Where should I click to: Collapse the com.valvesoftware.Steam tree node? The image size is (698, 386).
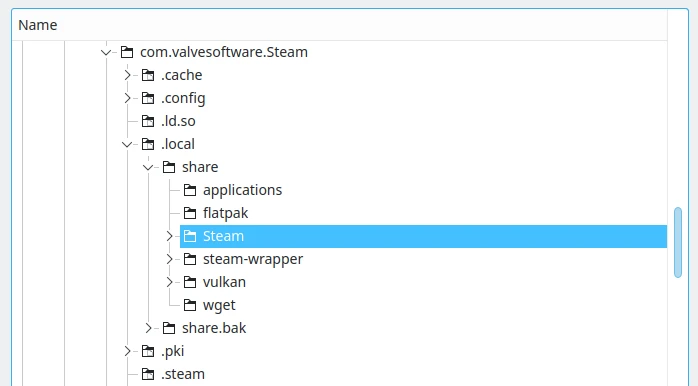pos(106,53)
